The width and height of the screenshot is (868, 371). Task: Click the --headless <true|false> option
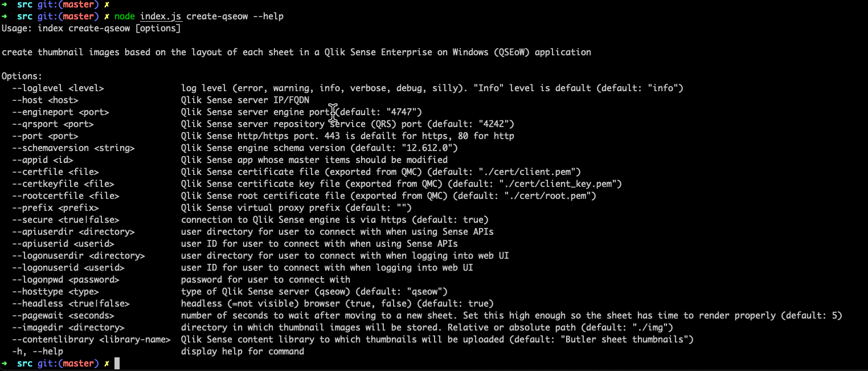(70, 303)
